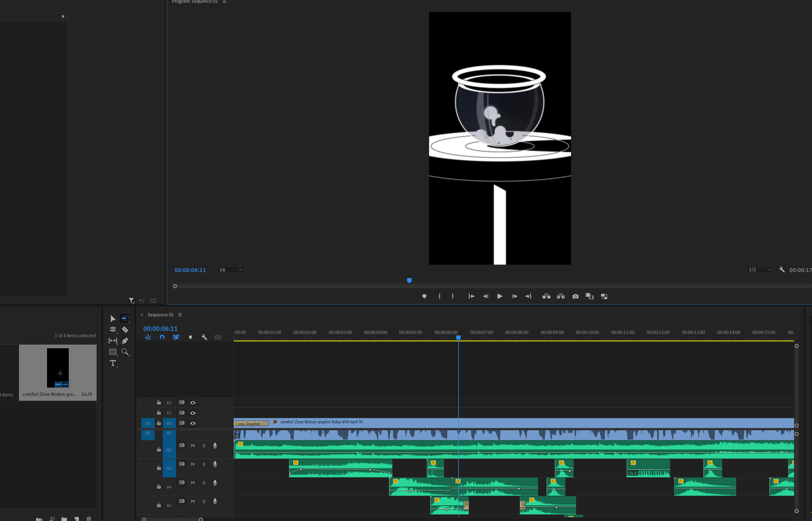Toggle A1 source patching button
This screenshot has height=521, width=812.
point(148,435)
